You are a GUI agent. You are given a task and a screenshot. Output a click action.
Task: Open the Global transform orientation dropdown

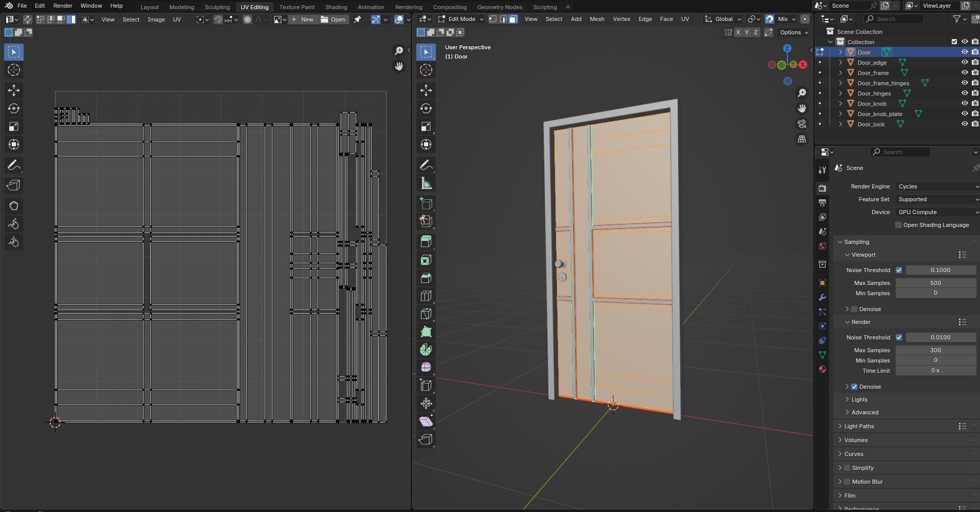click(x=723, y=19)
